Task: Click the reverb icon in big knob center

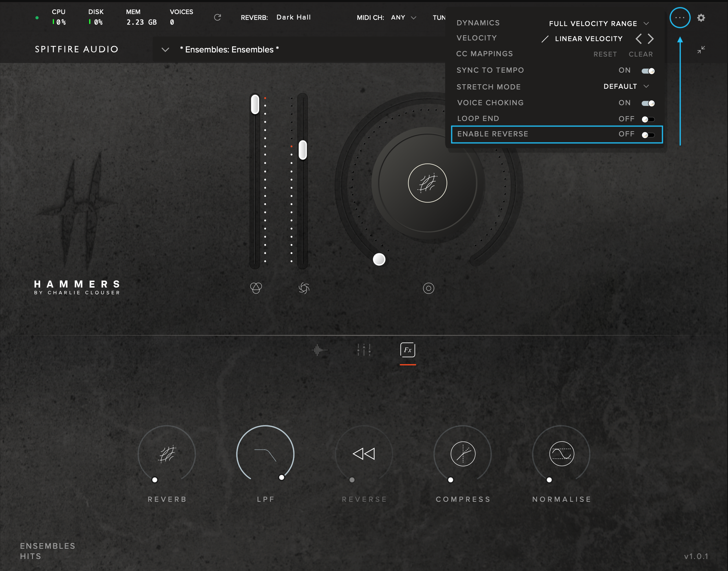Action: [427, 183]
